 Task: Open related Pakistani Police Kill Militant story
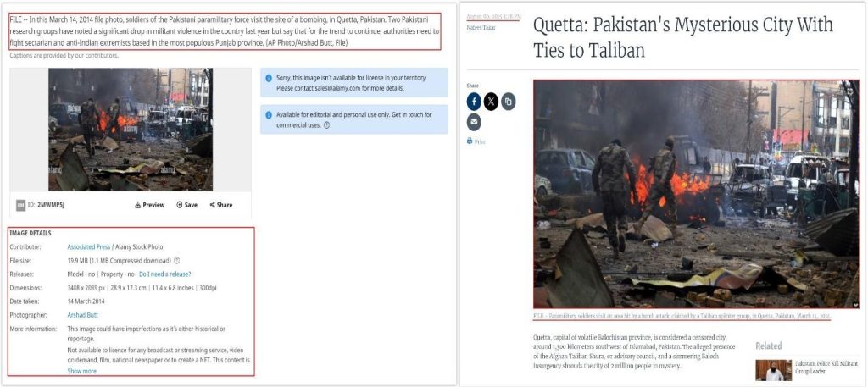pos(825,367)
